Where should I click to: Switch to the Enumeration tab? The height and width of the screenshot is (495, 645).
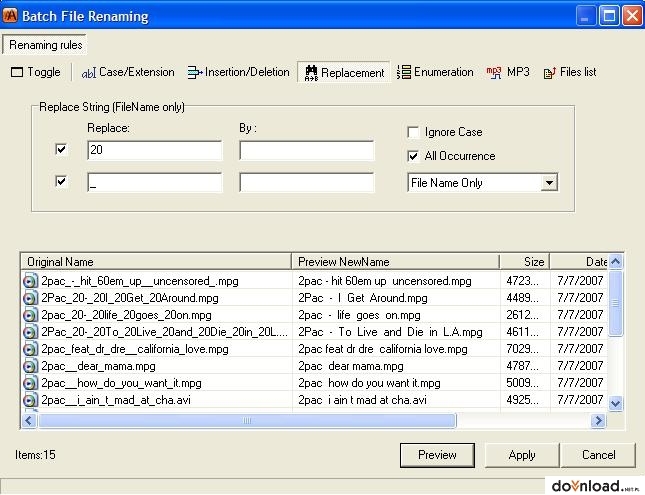(x=435, y=72)
